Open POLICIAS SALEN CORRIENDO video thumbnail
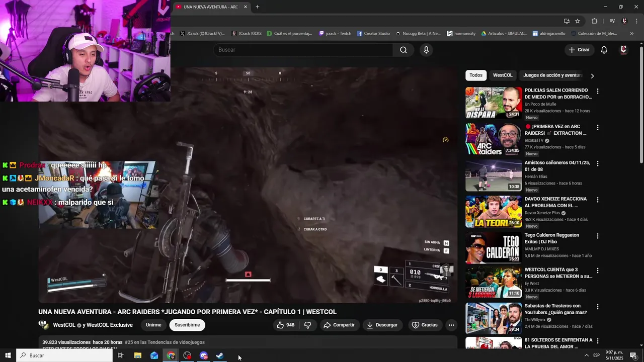 [494, 103]
